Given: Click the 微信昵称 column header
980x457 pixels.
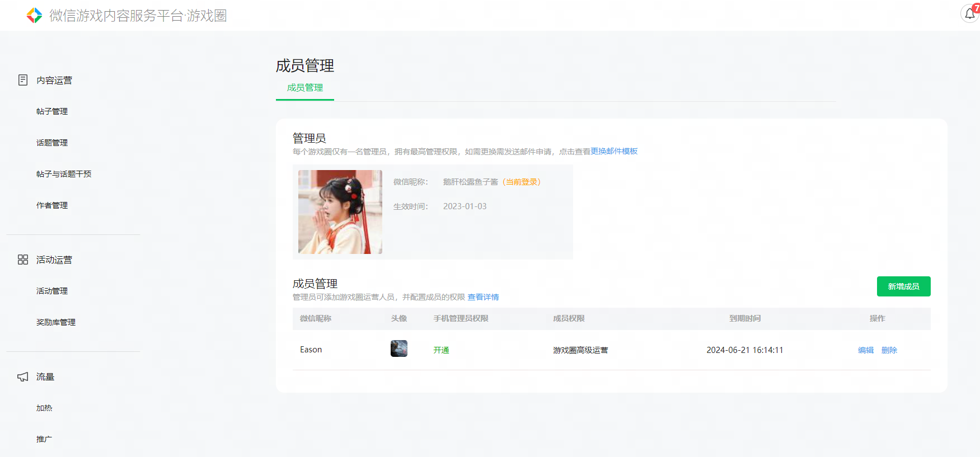Looking at the screenshot, I should tap(316, 318).
